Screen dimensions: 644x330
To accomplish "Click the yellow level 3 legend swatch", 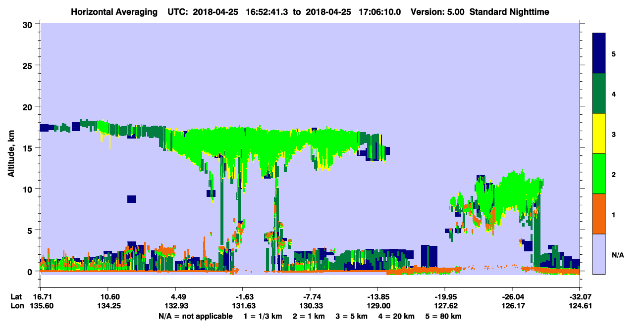I will (599, 134).
